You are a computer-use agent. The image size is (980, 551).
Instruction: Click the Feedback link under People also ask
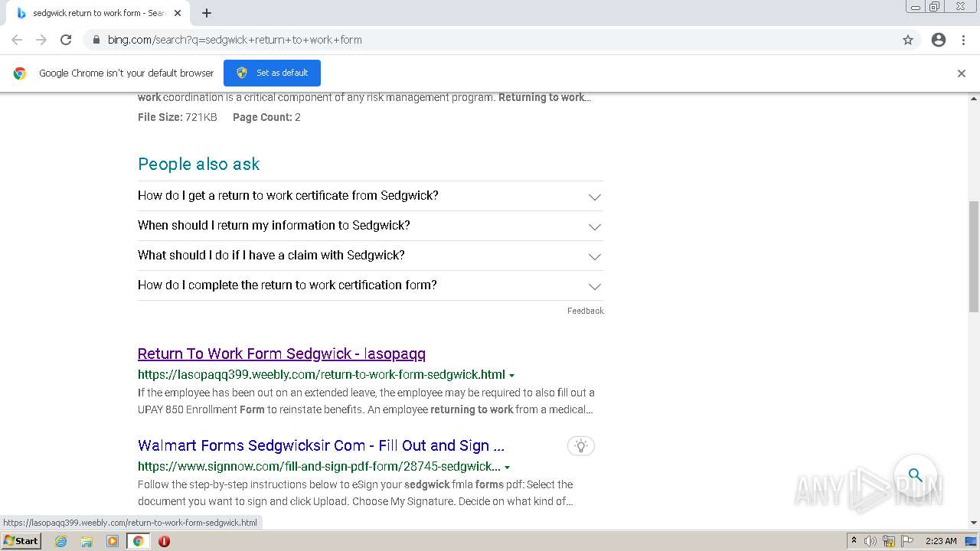585,311
